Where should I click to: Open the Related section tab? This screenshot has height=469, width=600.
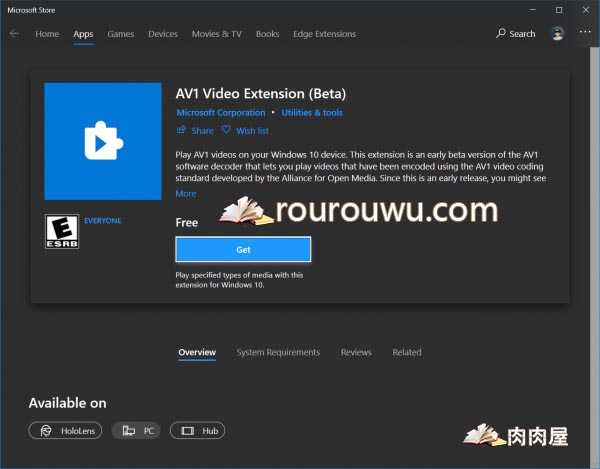point(407,352)
